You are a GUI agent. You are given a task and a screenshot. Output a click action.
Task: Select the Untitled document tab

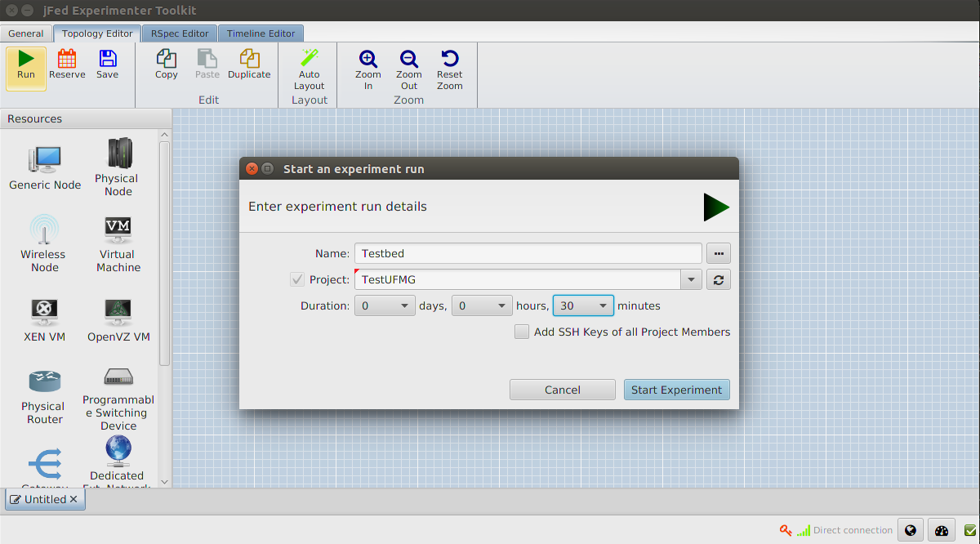click(45, 499)
